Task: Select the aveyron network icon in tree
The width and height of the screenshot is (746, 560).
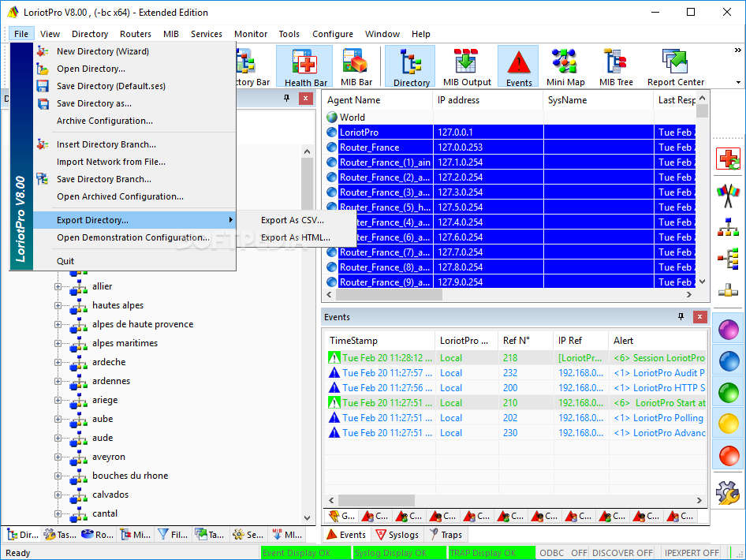Action: (x=79, y=457)
